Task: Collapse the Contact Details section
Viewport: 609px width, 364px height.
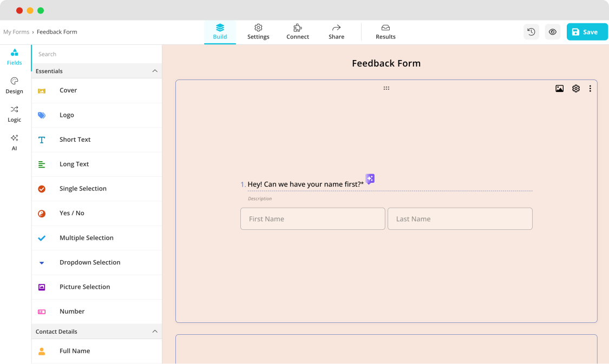Action: tap(155, 331)
